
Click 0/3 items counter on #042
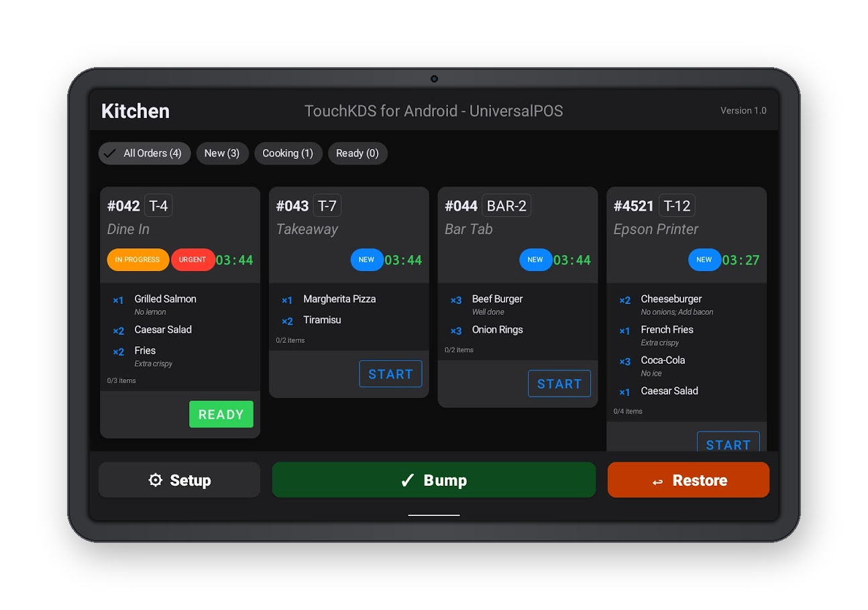pos(121,380)
